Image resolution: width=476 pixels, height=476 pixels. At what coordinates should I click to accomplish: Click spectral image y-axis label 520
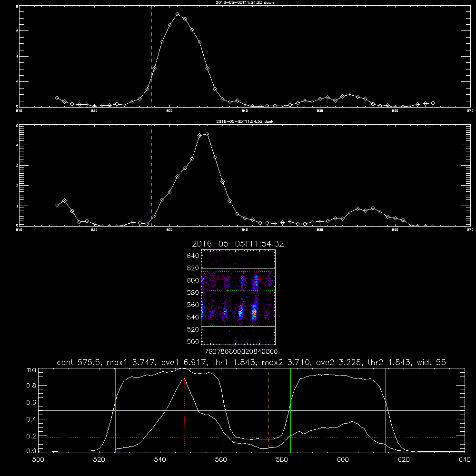pos(193,329)
